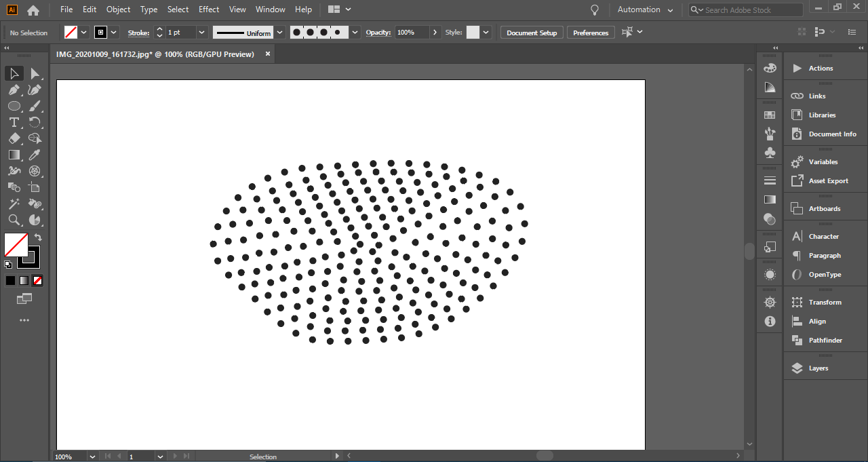Select the Pie Graph tool
This screenshot has width=868, height=462.
coord(35,220)
